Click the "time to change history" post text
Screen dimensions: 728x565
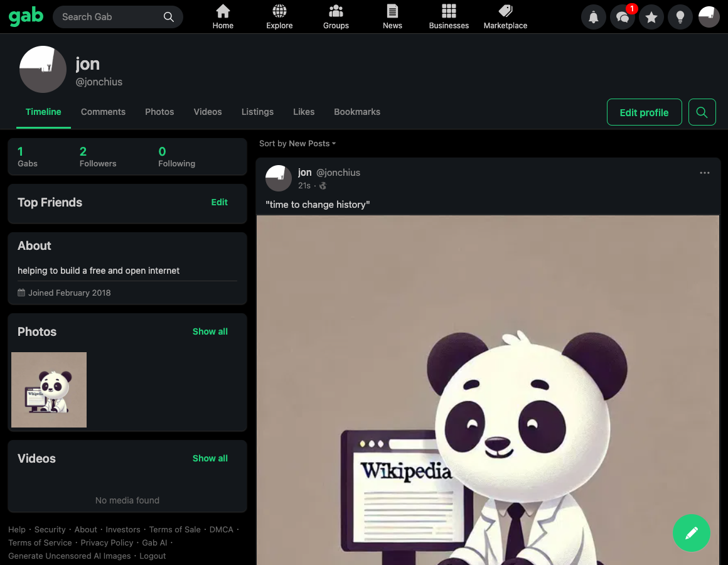click(x=318, y=205)
